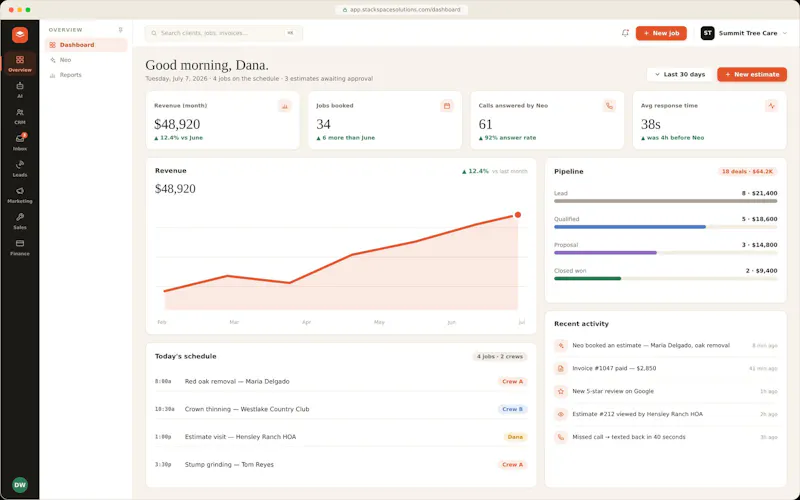The width and height of the screenshot is (800, 500).
Task: Click Invoice #1047 paid — $2,850
Action: (x=614, y=368)
